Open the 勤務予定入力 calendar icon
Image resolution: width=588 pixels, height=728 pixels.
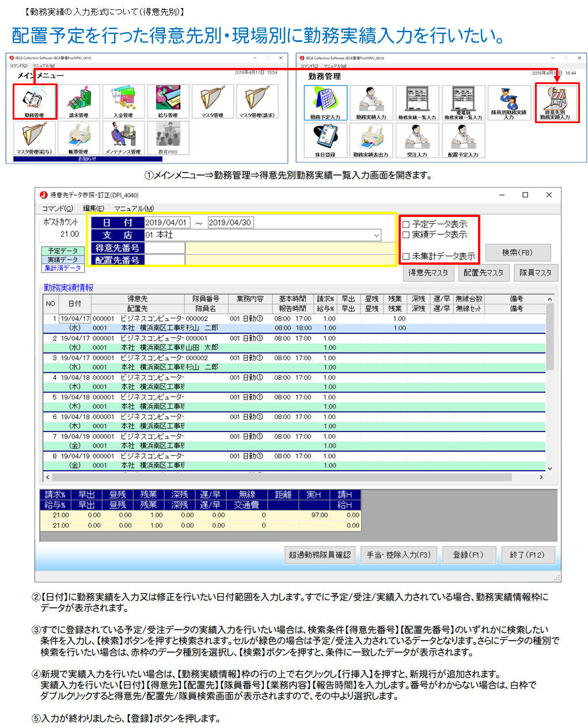click(325, 102)
